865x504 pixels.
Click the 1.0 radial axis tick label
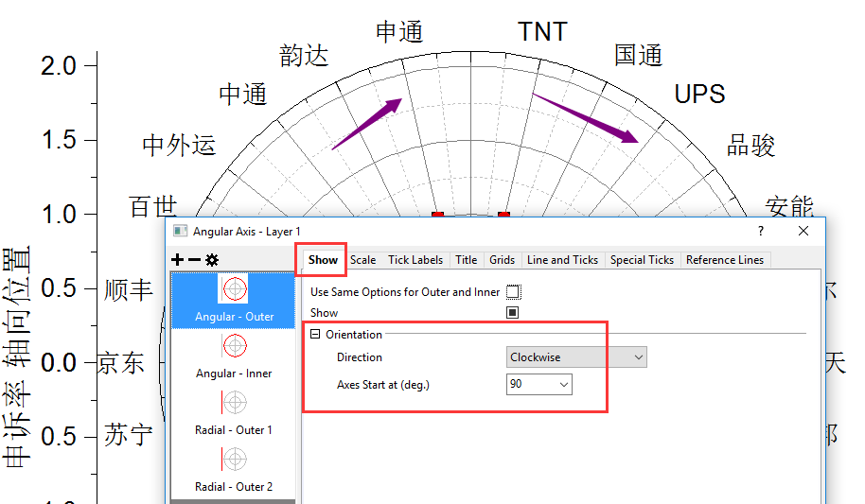click(x=59, y=214)
